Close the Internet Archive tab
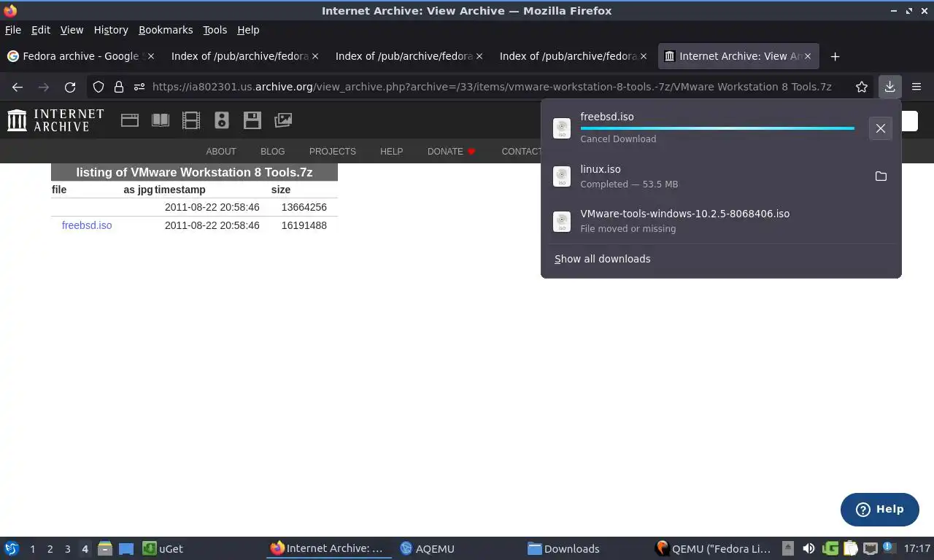 808,56
